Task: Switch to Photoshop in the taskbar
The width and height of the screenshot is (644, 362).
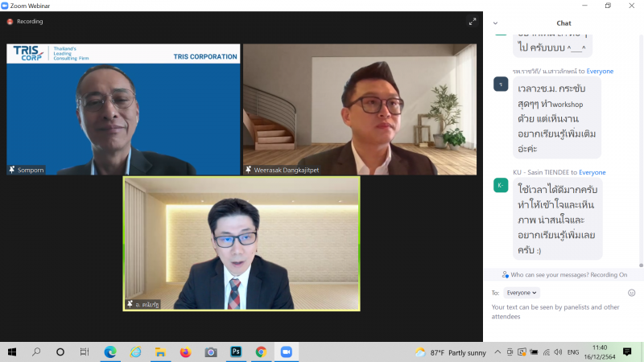Action: [236, 352]
